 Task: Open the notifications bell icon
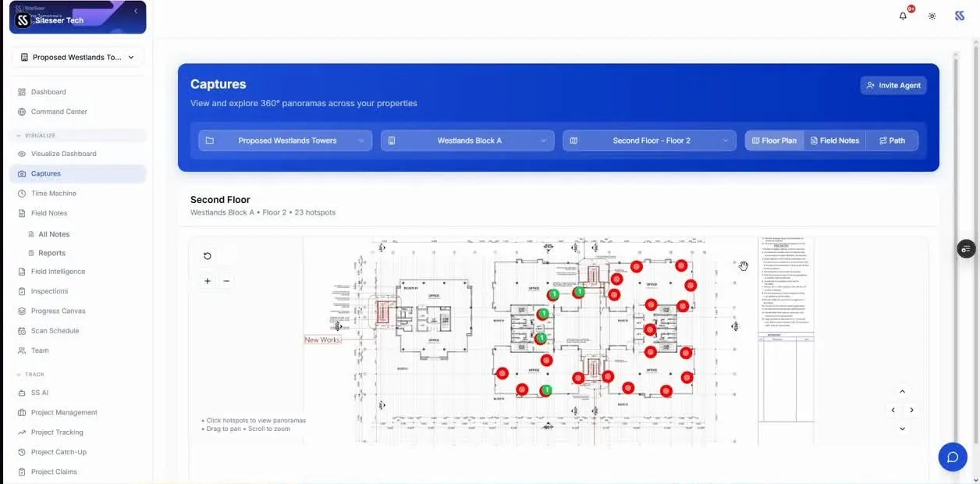904,16
